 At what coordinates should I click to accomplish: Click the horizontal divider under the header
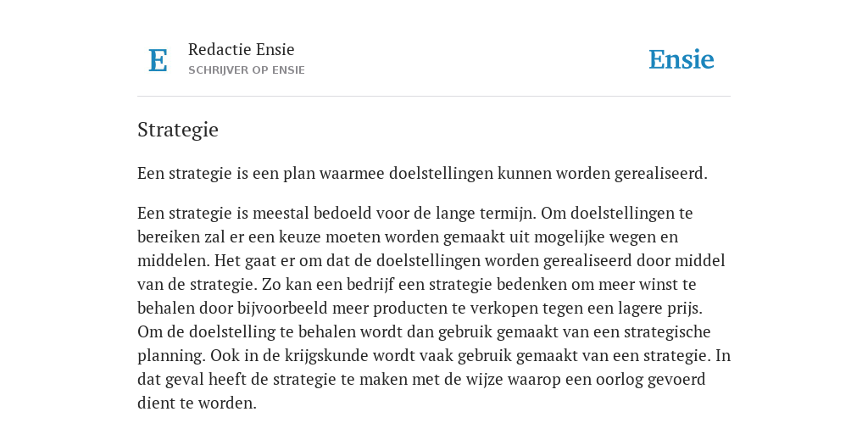[x=434, y=97]
